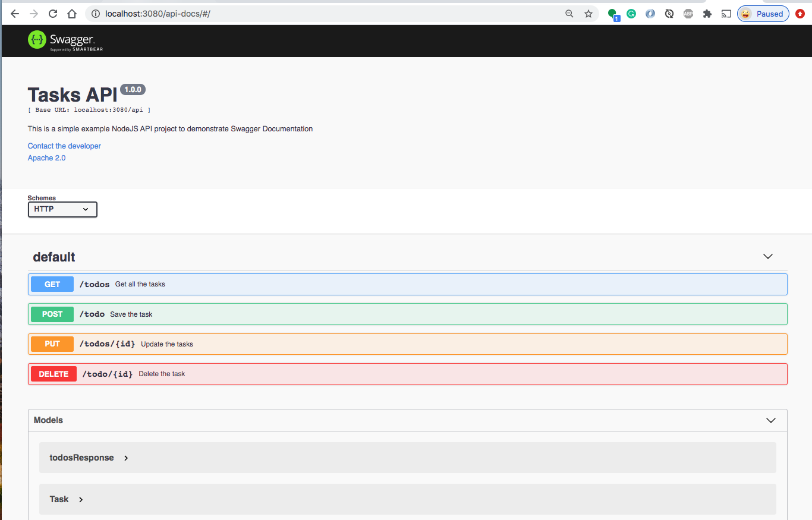Click the browser forward arrow
The width and height of the screenshot is (812, 520).
34,14
